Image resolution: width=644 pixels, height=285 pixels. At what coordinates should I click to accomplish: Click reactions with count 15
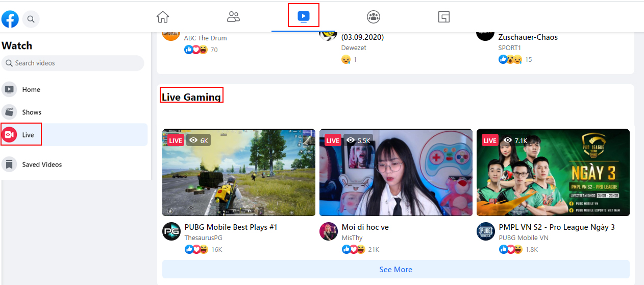(x=511, y=60)
